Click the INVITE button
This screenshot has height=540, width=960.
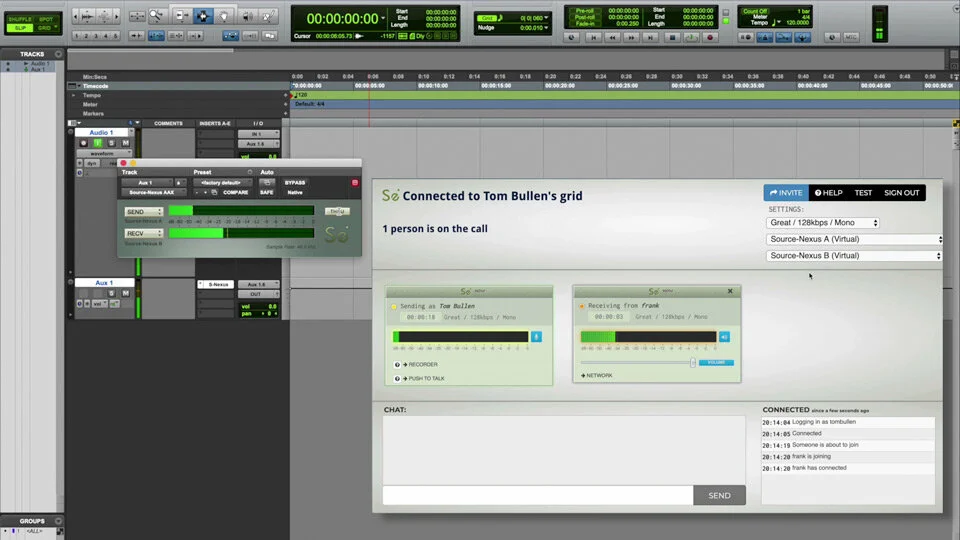(786, 193)
